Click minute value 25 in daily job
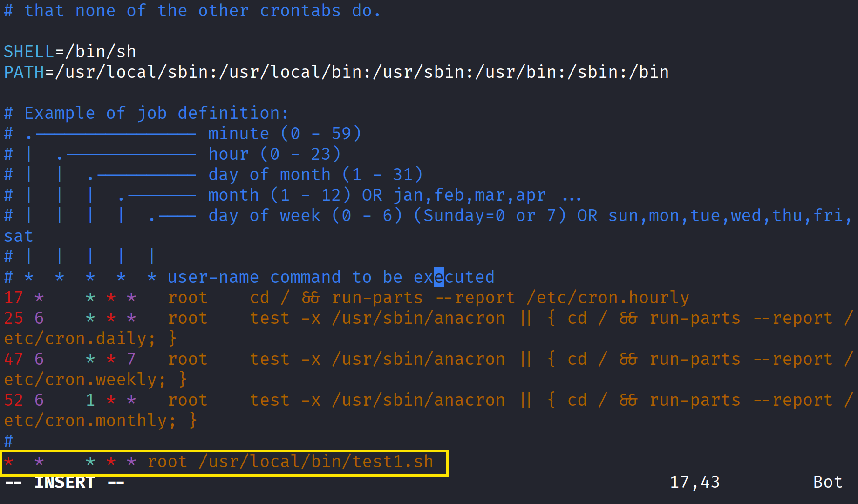The height and width of the screenshot is (504, 858). pos(14,318)
